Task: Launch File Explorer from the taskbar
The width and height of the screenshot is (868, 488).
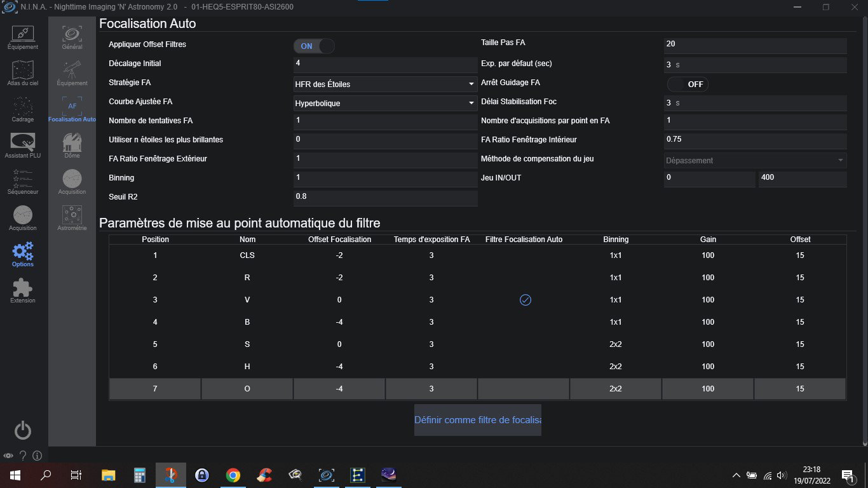Action: 109,475
